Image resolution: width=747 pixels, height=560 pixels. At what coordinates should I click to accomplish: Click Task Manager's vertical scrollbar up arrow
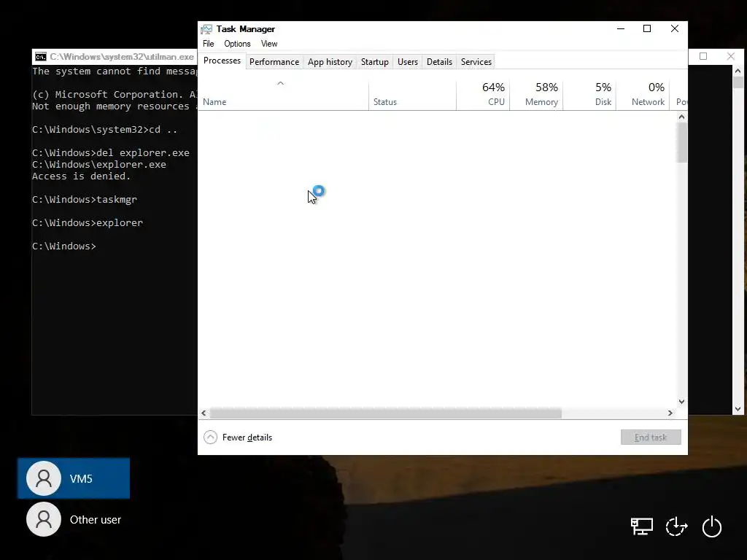pyautogui.click(x=682, y=117)
